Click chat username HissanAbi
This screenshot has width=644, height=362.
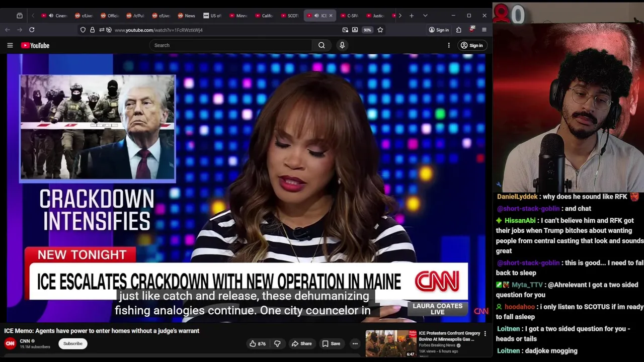pyautogui.click(x=520, y=221)
